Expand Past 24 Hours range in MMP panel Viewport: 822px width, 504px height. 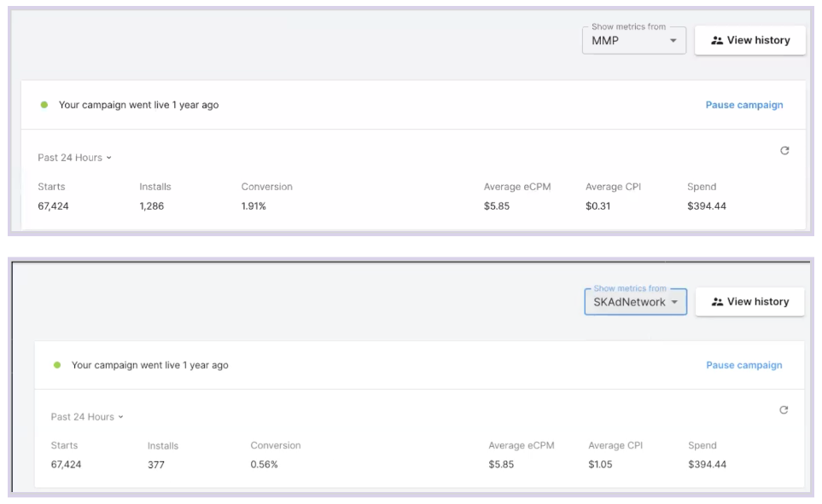74,158
